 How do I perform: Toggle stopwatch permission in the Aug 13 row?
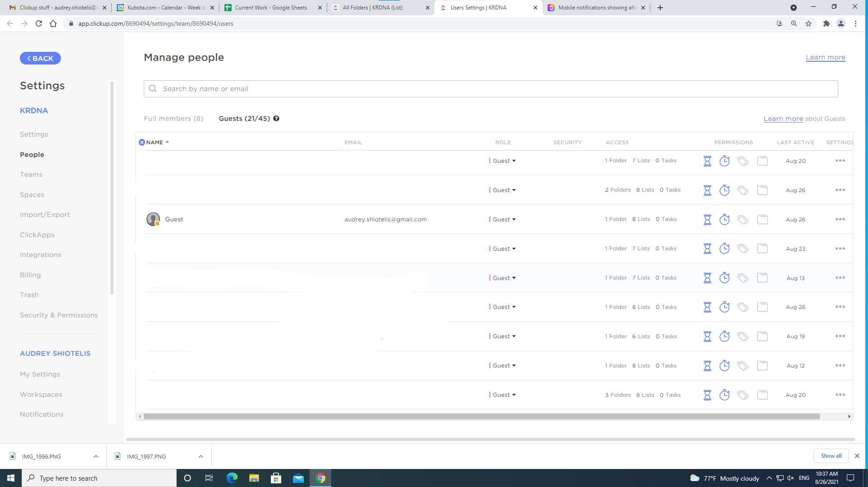pos(724,278)
